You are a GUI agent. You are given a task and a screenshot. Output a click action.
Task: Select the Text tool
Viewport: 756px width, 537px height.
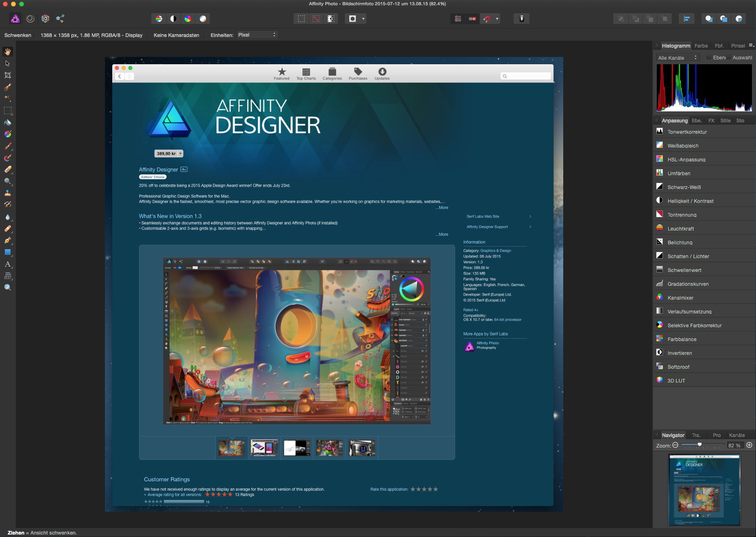click(8, 264)
